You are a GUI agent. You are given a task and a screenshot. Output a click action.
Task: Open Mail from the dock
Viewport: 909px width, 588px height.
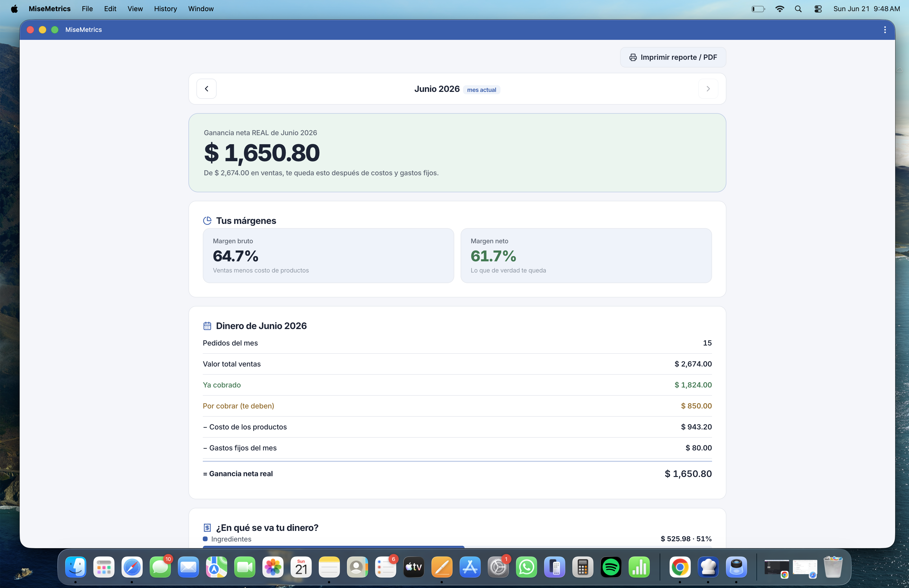(x=188, y=567)
